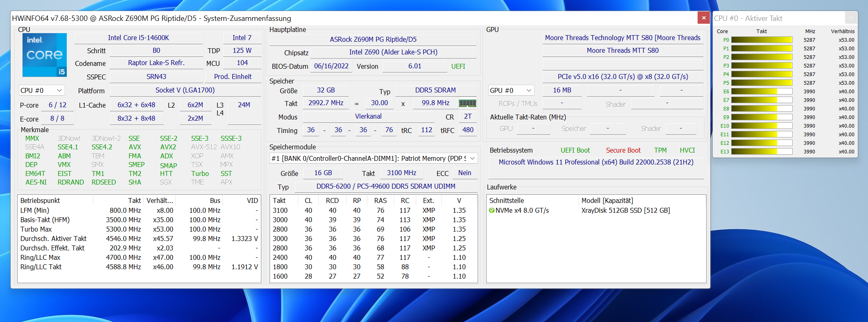The height and width of the screenshot is (322, 868).
Task: Click the 125 W TDP field
Action: [x=242, y=51]
